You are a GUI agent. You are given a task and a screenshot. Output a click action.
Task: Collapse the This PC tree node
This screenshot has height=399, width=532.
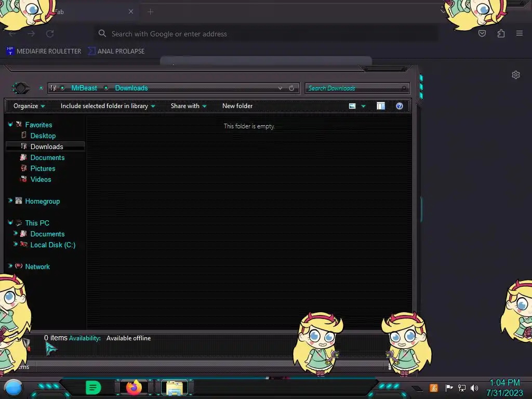click(10, 222)
